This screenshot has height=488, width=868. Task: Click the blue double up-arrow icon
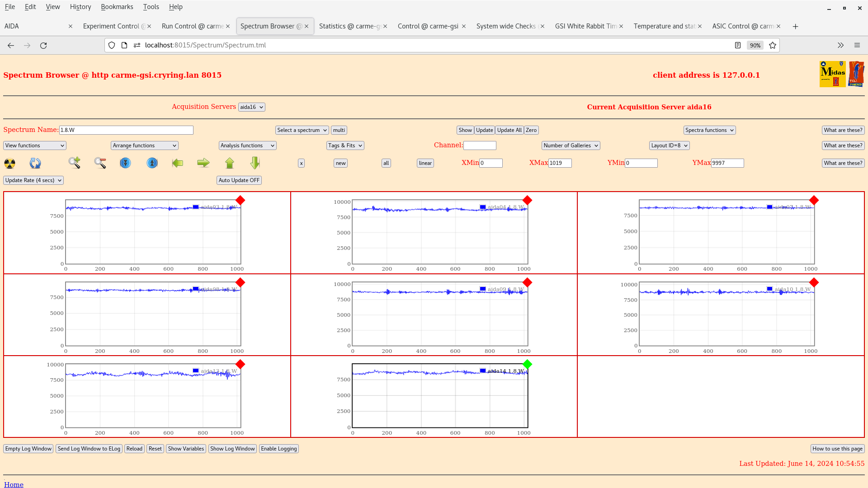tap(152, 163)
